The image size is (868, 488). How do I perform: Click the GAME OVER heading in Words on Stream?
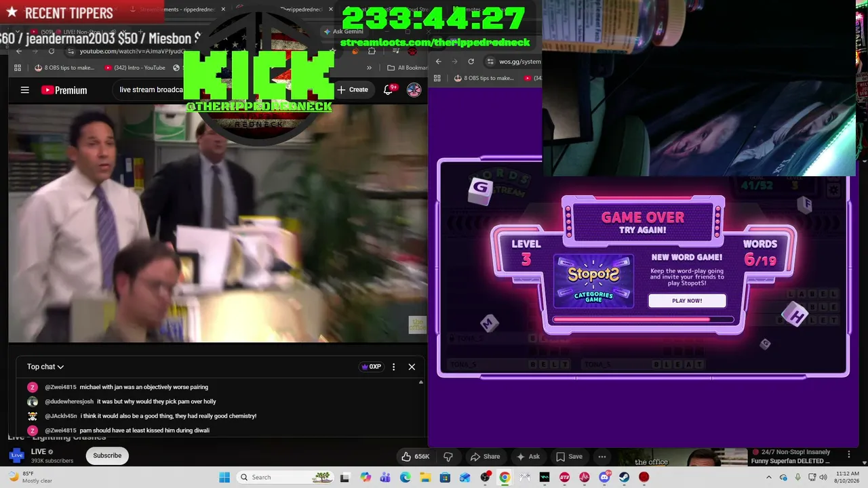pyautogui.click(x=643, y=218)
